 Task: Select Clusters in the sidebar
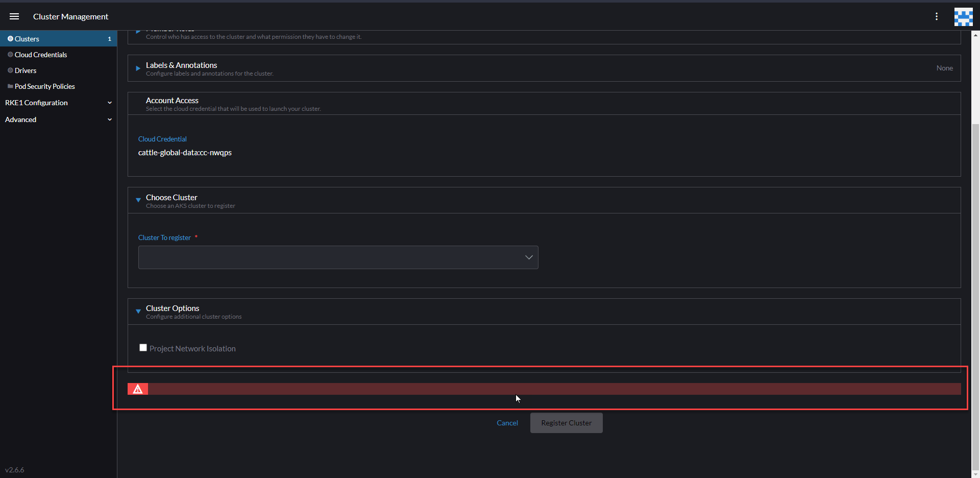[x=27, y=38]
